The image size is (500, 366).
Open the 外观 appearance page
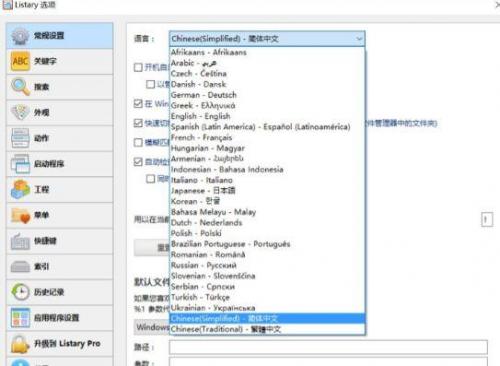tap(60, 113)
